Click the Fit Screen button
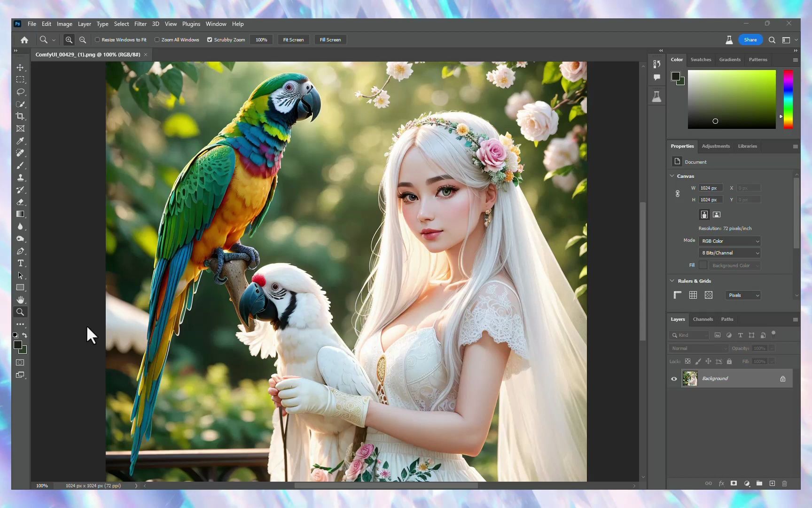Viewport: 812px width, 508px height. click(293, 40)
